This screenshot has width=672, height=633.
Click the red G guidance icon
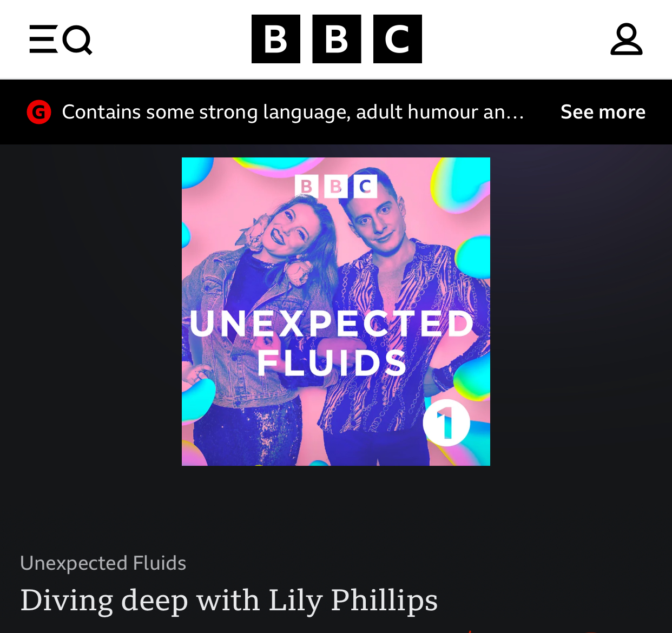(39, 112)
